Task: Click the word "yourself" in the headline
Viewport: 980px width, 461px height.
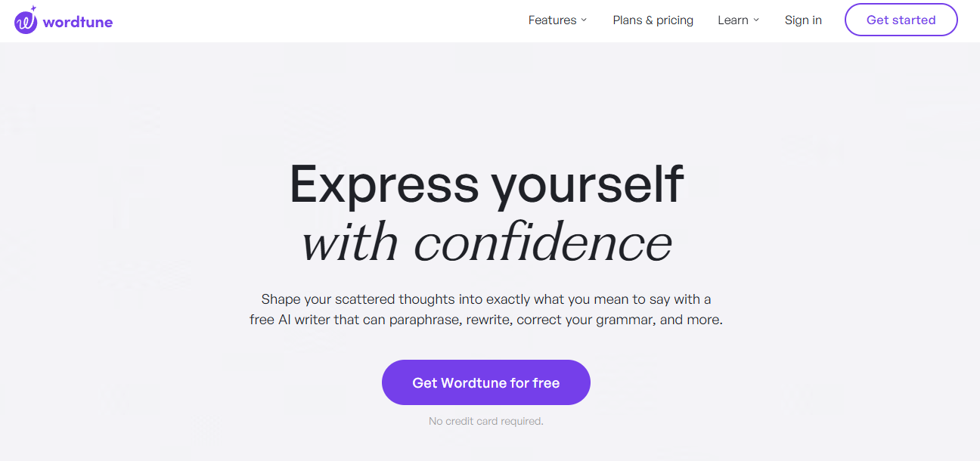Action: 587,184
